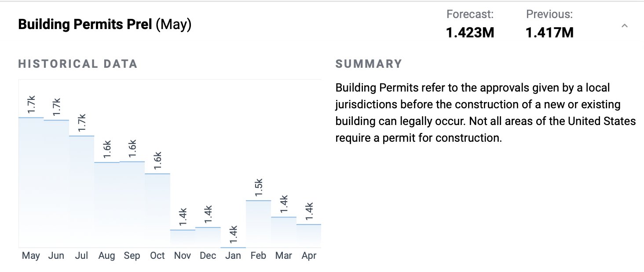This screenshot has width=644, height=272.
Task: Click the Feb axis label
Action: pos(258,256)
